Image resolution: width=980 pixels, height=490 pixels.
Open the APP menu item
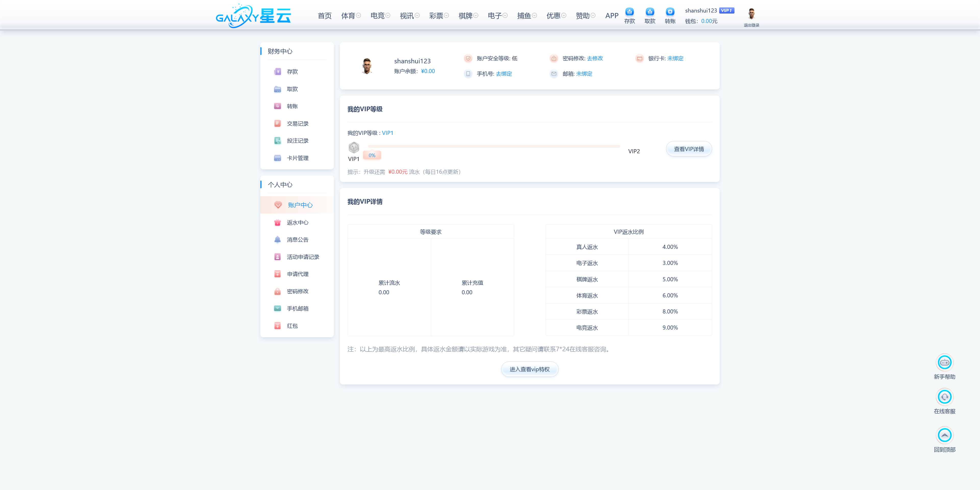(611, 15)
